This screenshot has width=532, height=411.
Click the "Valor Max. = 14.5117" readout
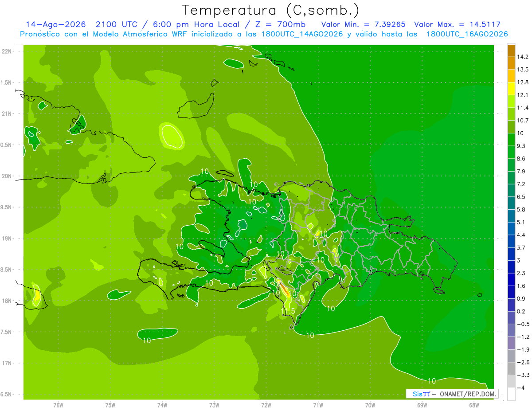coord(457,24)
